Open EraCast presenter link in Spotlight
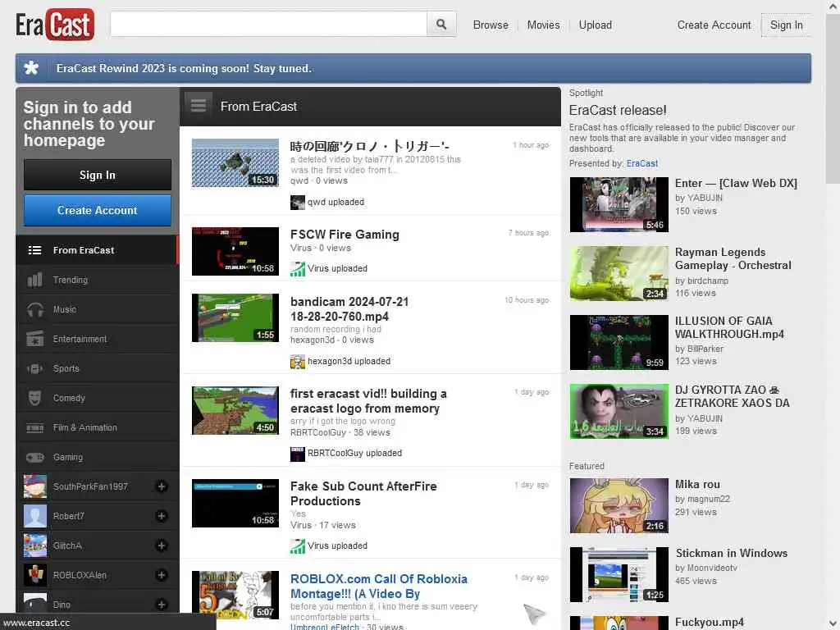The height and width of the screenshot is (630, 840). [x=641, y=163]
